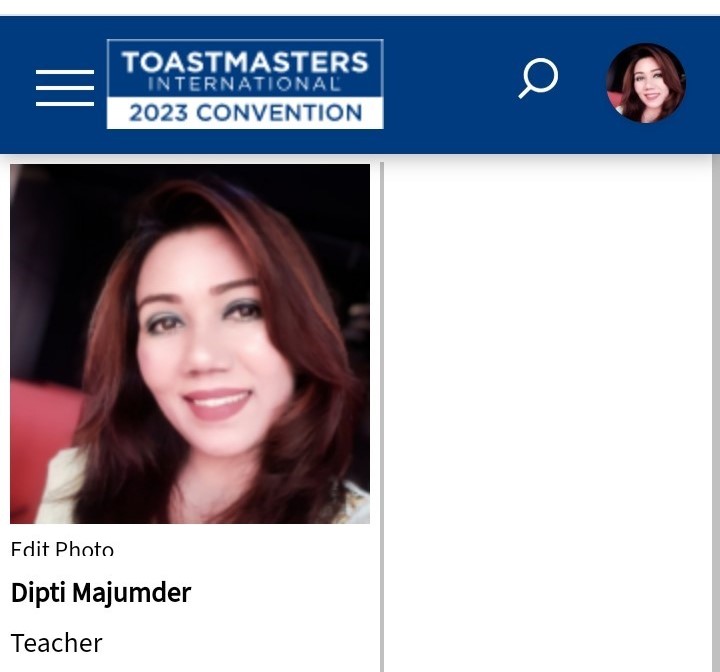Select the Teacher job title text
The height and width of the screenshot is (672, 720).
coord(56,643)
